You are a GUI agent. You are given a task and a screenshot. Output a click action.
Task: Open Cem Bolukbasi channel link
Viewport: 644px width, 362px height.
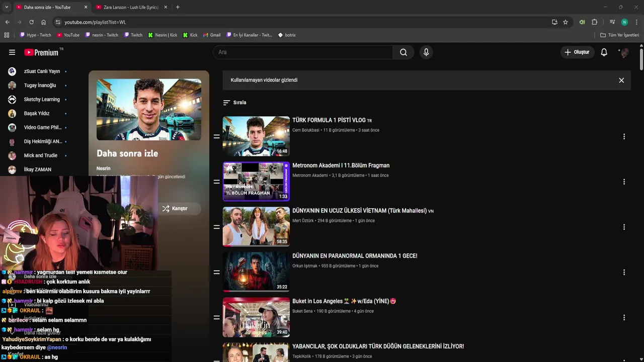(306, 130)
